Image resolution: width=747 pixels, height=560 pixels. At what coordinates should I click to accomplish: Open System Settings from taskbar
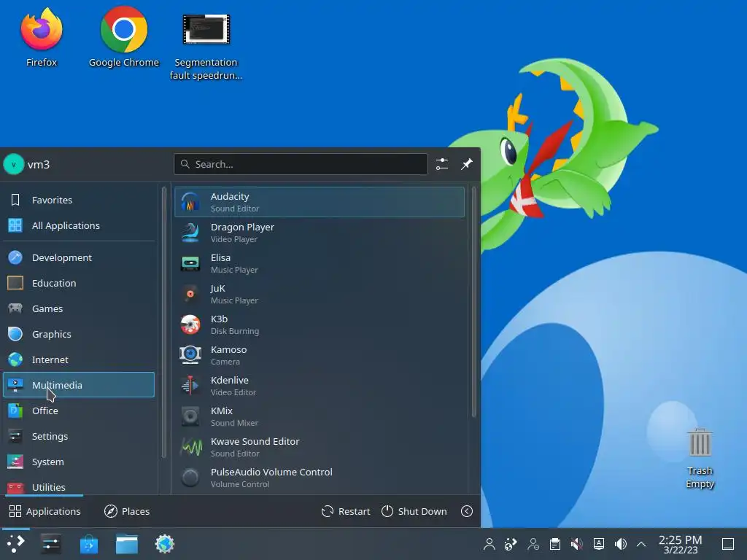[x=50, y=544]
